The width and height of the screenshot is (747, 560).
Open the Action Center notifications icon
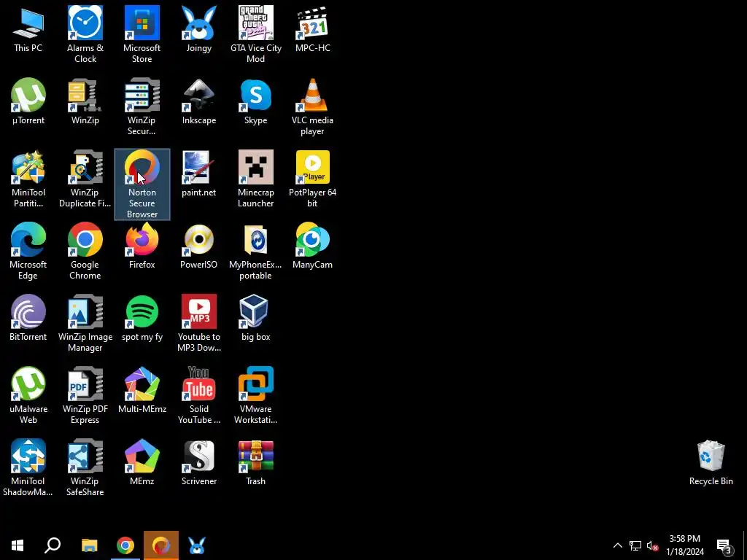tap(724, 545)
